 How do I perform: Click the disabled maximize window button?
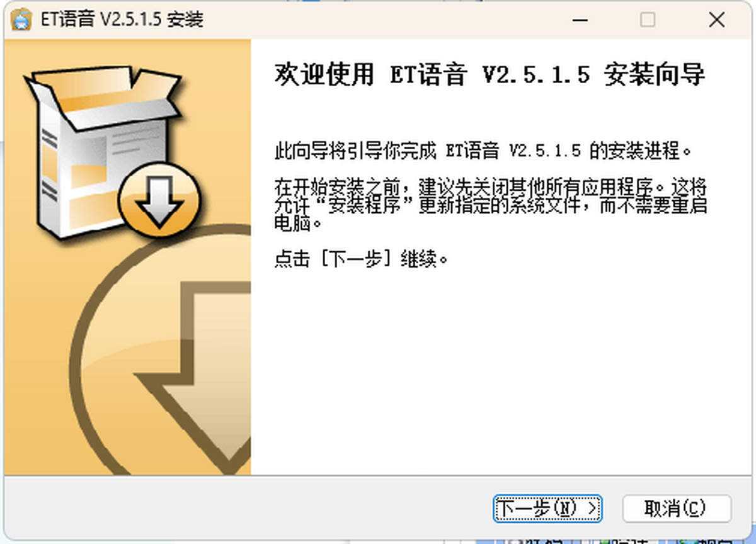click(x=648, y=20)
